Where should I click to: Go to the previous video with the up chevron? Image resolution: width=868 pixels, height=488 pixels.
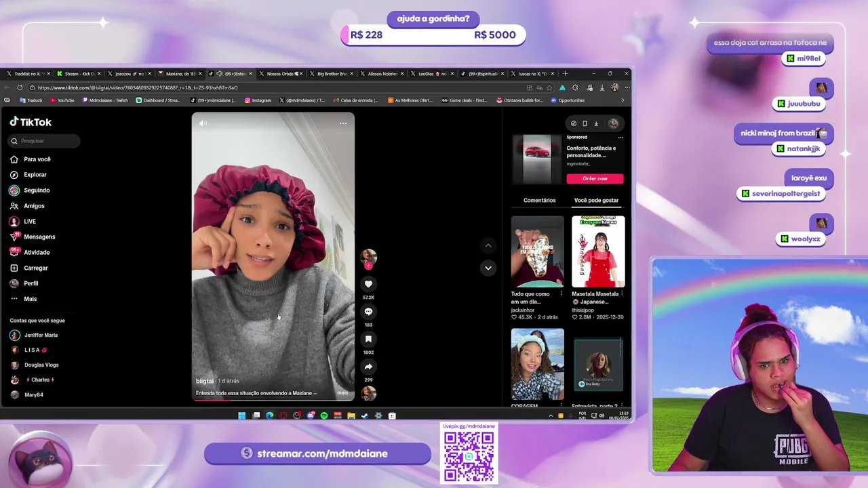[x=488, y=245]
